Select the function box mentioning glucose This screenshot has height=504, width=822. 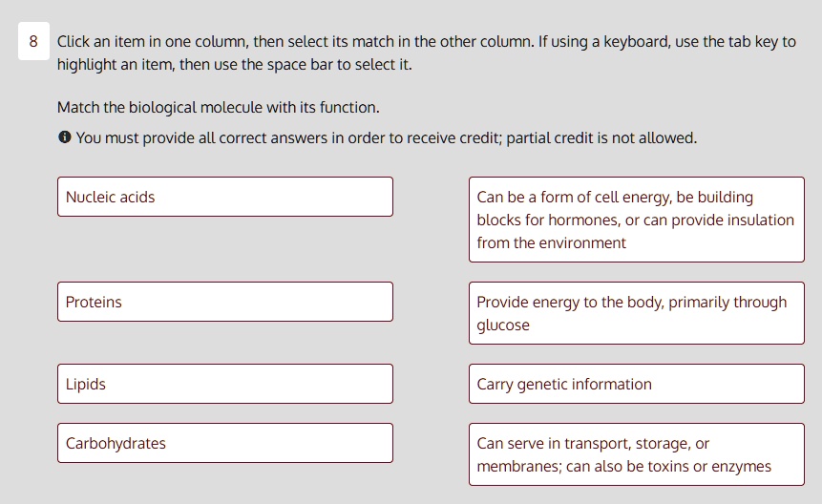pyautogui.click(x=636, y=313)
